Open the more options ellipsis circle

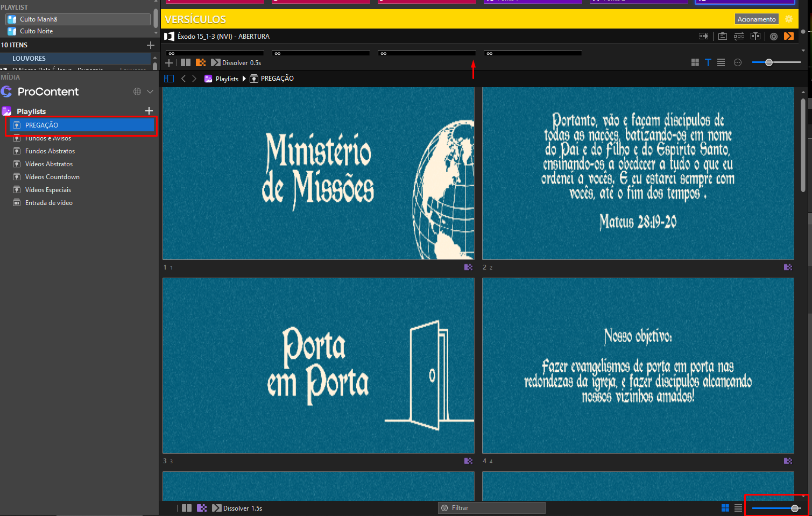click(x=738, y=63)
